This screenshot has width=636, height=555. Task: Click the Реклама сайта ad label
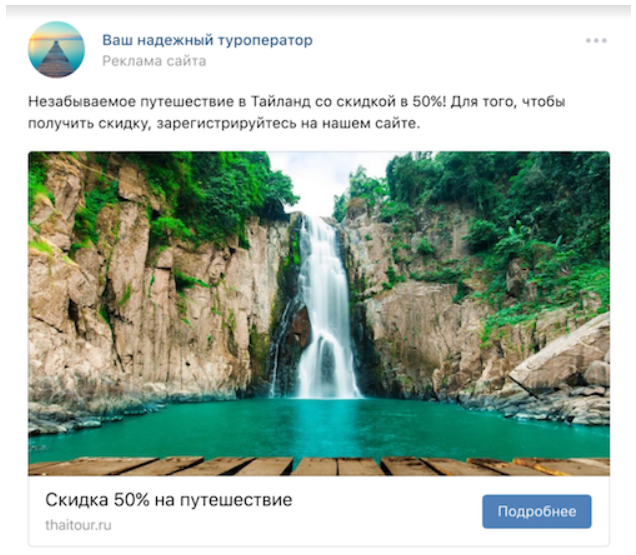[x=154, y=61]
